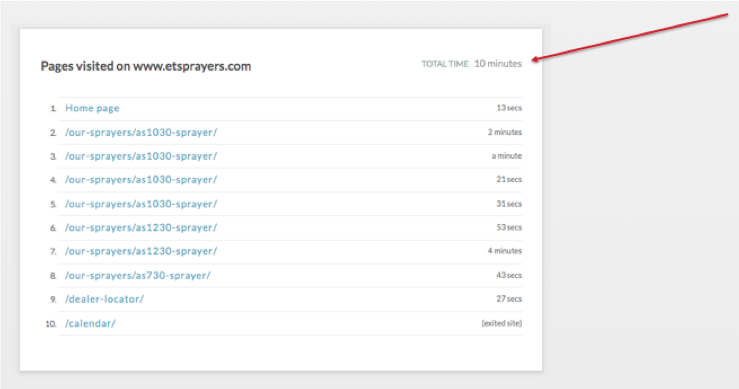Open the as1230-sprayer link numbered 6
The width and height of the screenshot is (739, 389).
click(141, 228)
